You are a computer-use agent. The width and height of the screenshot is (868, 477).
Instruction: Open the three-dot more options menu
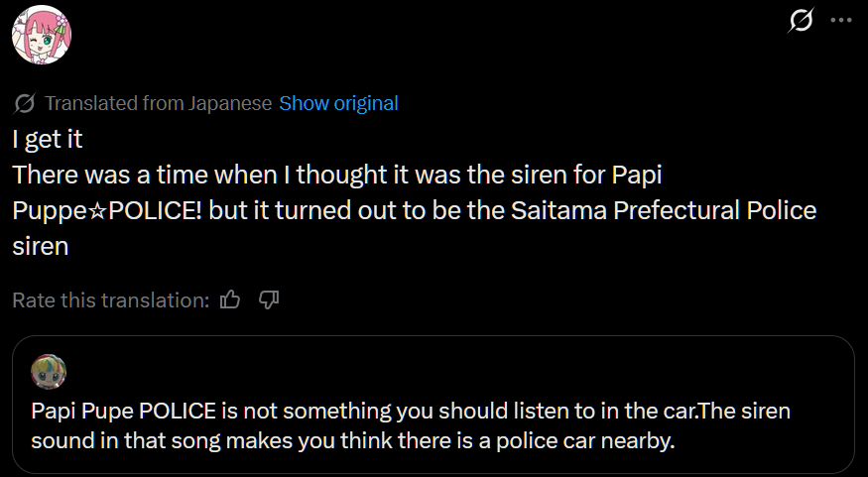click(840, 20)
